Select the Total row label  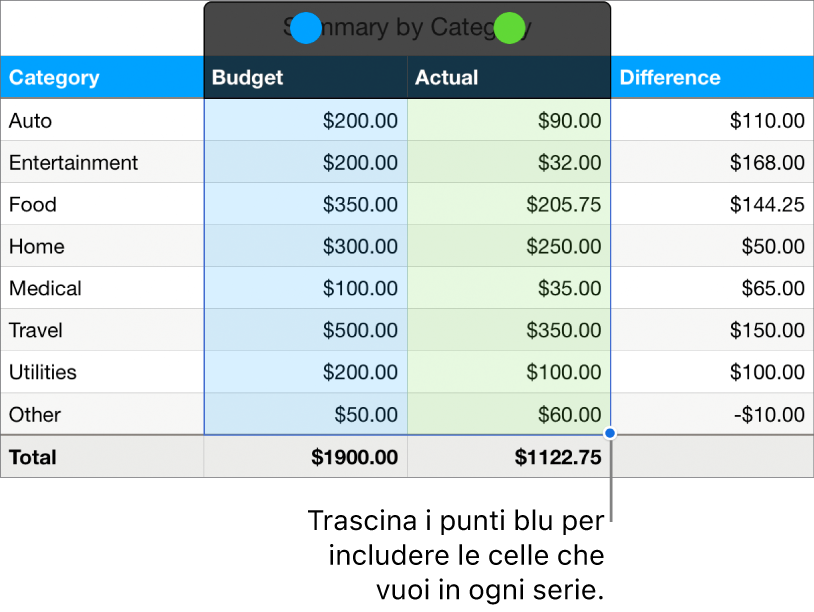click(102, 458)
